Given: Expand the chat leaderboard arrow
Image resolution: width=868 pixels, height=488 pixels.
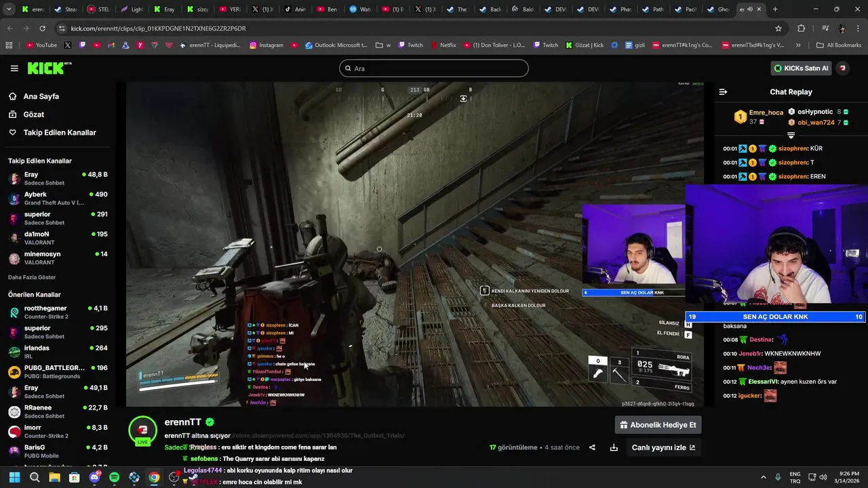Looking at the screenshot, I should 791,136.
